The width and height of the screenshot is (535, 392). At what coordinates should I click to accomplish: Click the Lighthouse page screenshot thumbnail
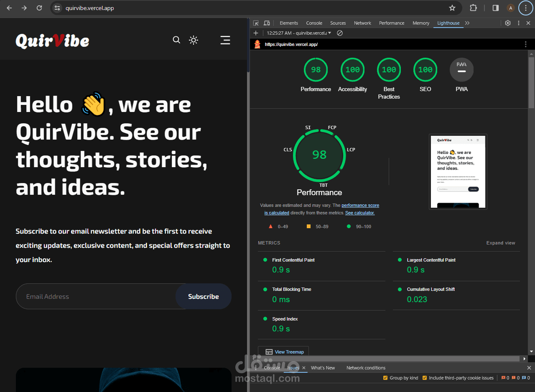458,171
